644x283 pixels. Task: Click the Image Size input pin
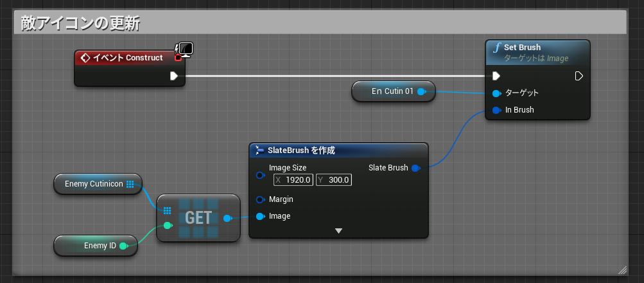[260, 176]
